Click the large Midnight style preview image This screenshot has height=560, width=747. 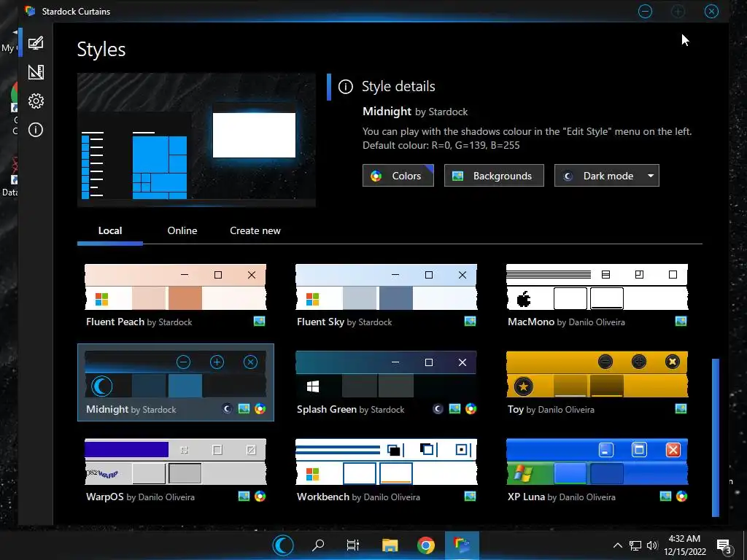pos(196,140)
